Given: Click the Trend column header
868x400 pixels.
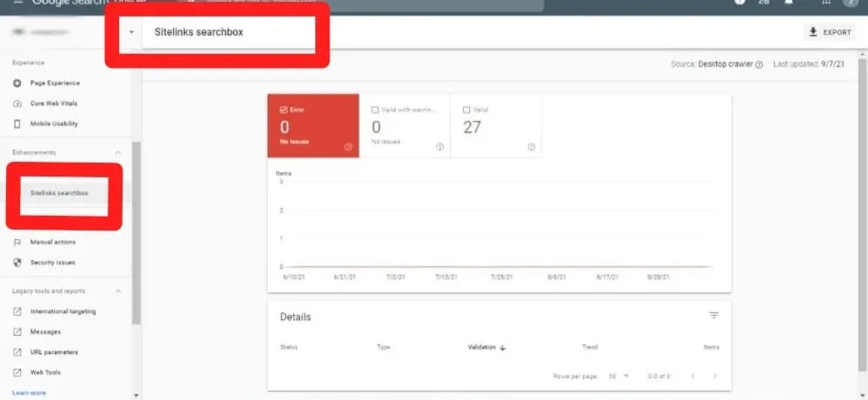Looking at the screenshot, I should (590, 347).
